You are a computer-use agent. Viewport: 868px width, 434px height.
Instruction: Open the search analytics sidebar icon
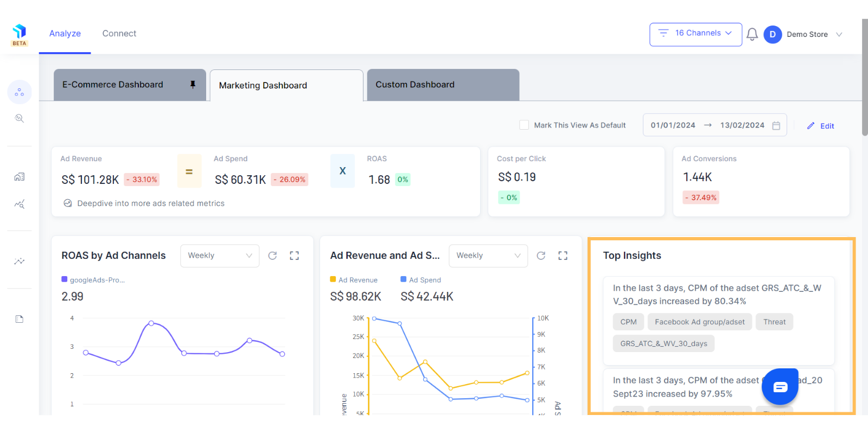pos(20,118)
